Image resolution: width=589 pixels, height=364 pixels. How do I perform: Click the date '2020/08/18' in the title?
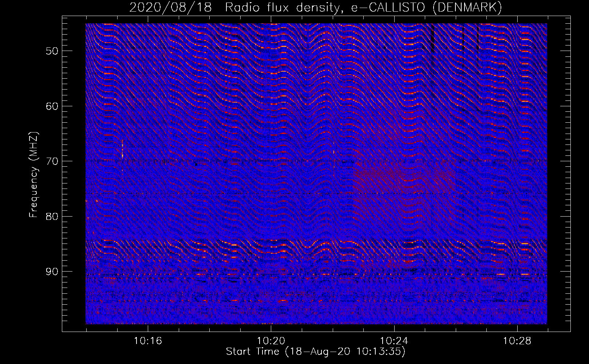pos(170,8)
